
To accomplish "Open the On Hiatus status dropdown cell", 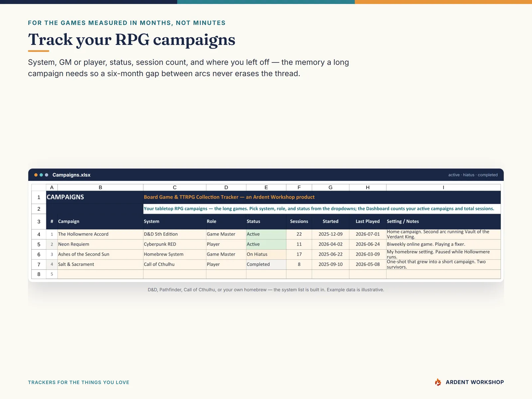I will (266, 254).
